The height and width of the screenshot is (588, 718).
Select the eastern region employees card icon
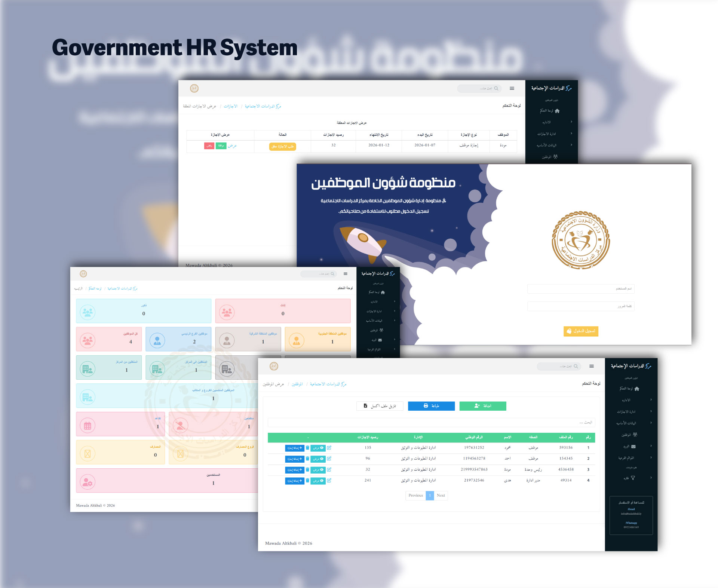[227, 340]
